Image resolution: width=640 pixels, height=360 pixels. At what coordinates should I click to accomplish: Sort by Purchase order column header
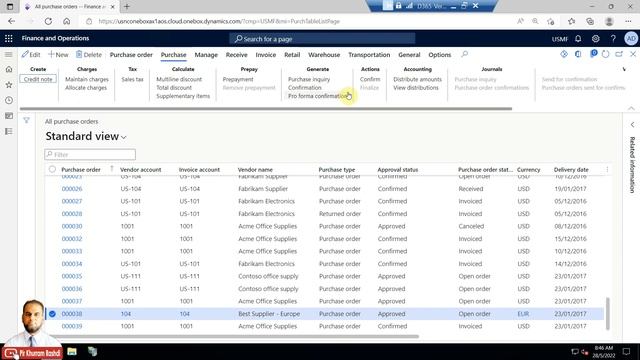click(x=81, y=169)
